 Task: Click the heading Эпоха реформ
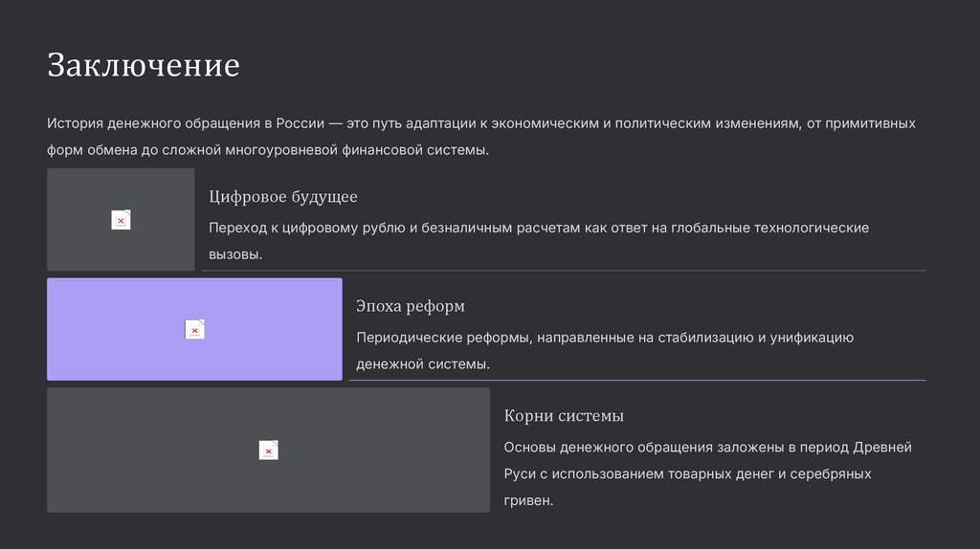point(411,306)
